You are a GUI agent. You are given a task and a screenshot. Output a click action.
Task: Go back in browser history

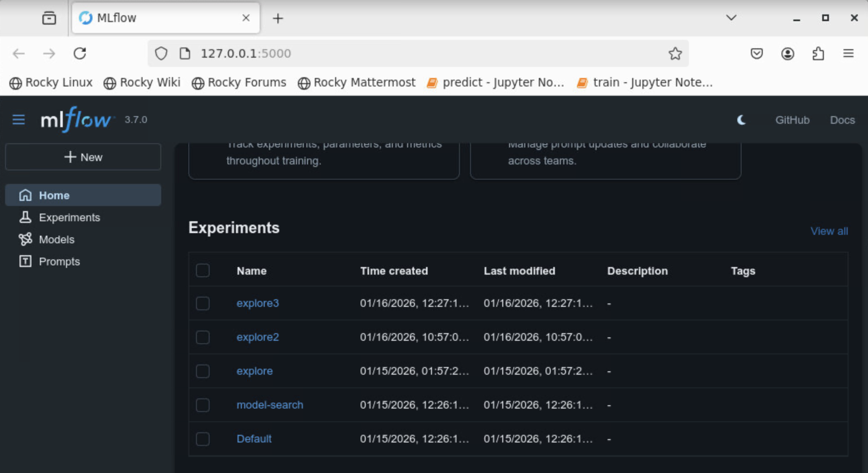tap(19, 53)
